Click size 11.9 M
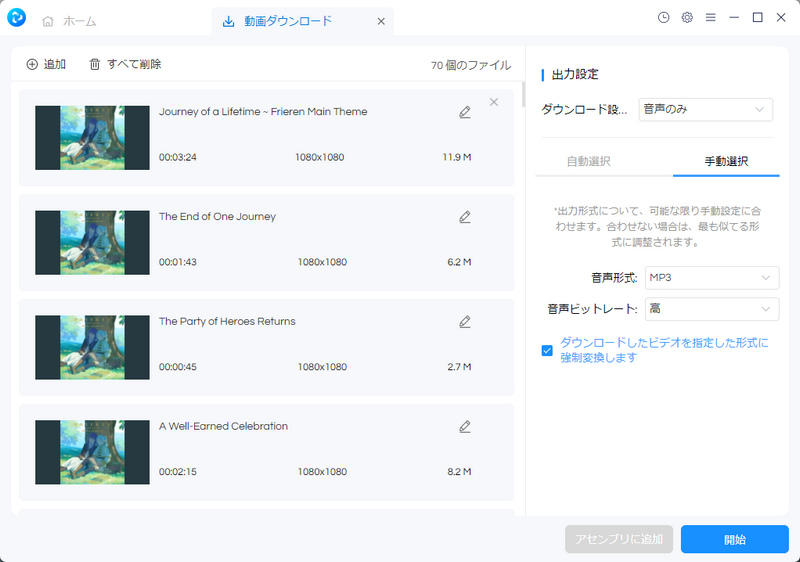 pyautogui.click(x=457, y=158)
